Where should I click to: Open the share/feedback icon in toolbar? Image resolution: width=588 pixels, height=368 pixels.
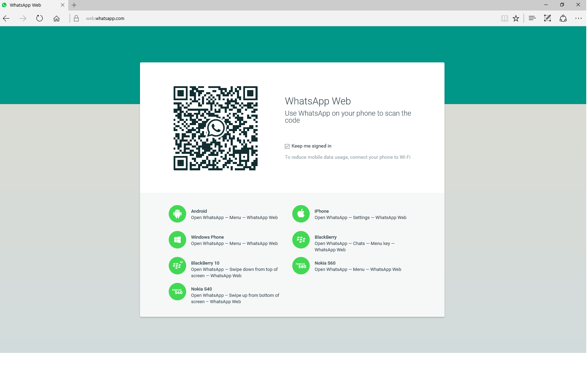coord(563,19)
